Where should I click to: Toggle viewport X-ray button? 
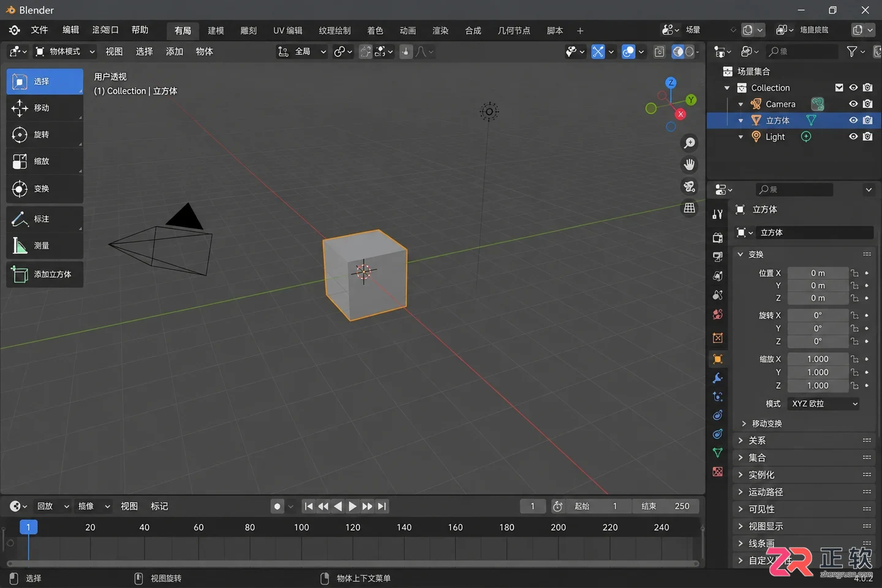click(x=660, y=52)
